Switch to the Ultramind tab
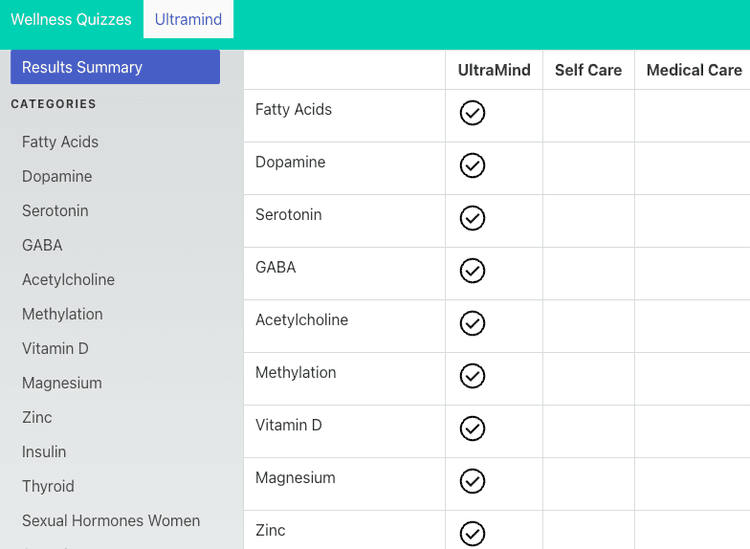The image size is (750, 549). coord(188,19)
